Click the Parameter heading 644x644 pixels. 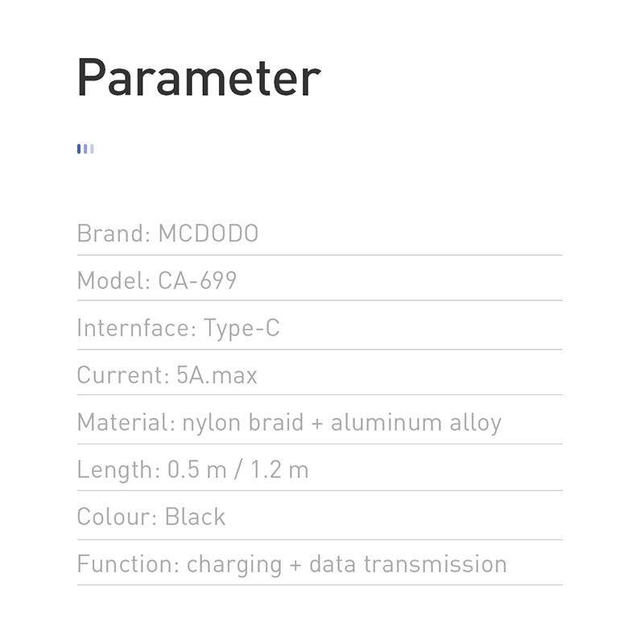198,78
